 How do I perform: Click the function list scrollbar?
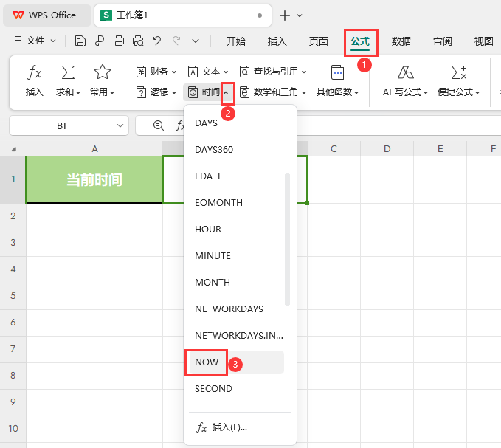pyautogui.click(x=287, y=239)
